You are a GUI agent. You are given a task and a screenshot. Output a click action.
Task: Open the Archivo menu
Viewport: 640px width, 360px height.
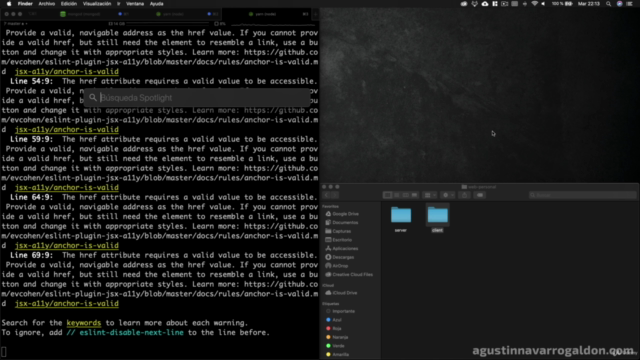[x=47, y=4]
